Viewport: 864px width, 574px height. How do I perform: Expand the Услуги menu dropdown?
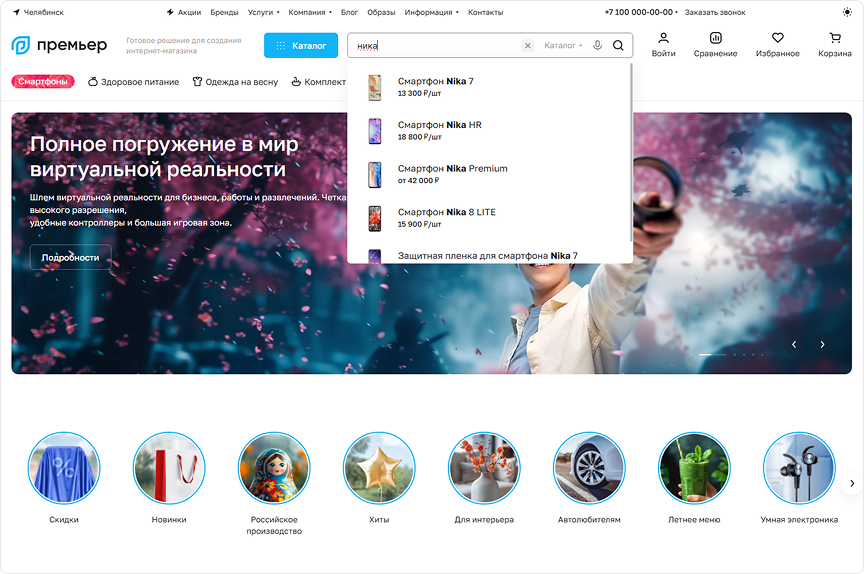point(263,12)
